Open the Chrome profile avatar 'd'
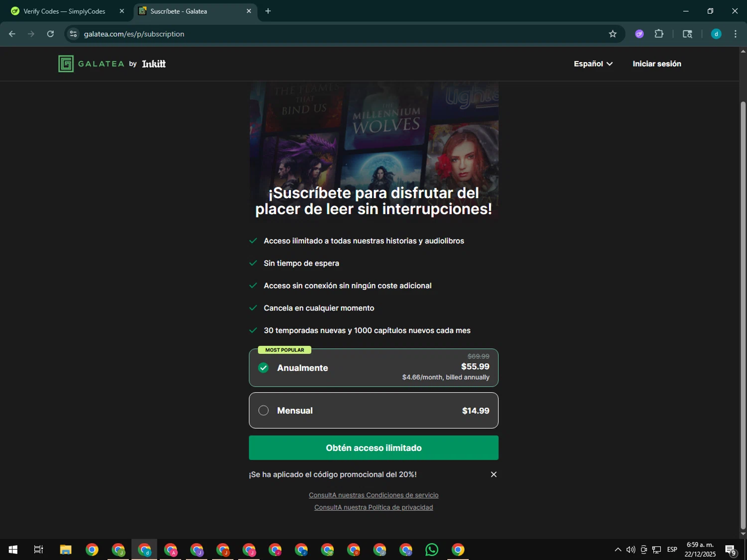Viewport: 747px width, 560px height. [x=716, y=34]
